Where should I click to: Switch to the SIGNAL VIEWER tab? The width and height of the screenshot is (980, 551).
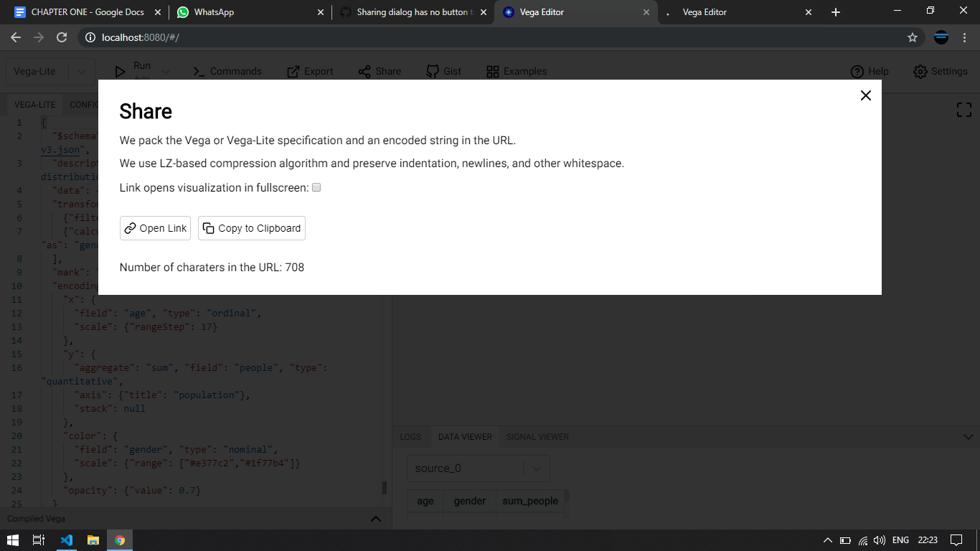pos(537,436)
